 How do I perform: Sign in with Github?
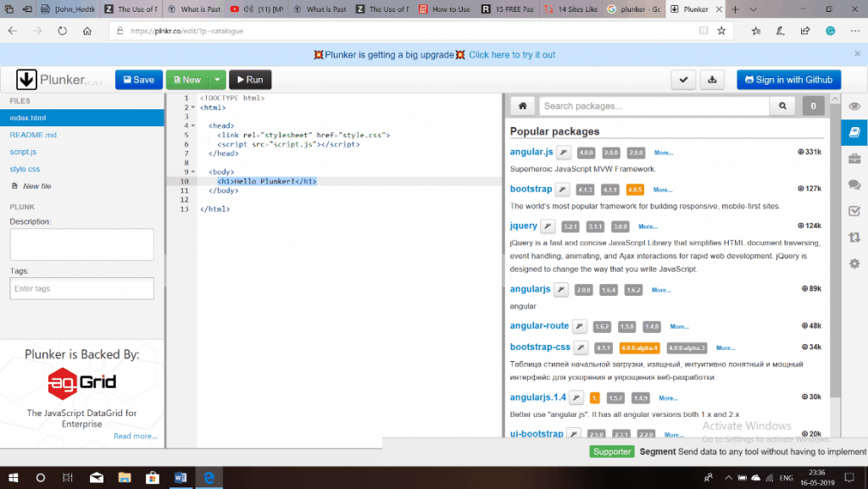pos(788,79)
